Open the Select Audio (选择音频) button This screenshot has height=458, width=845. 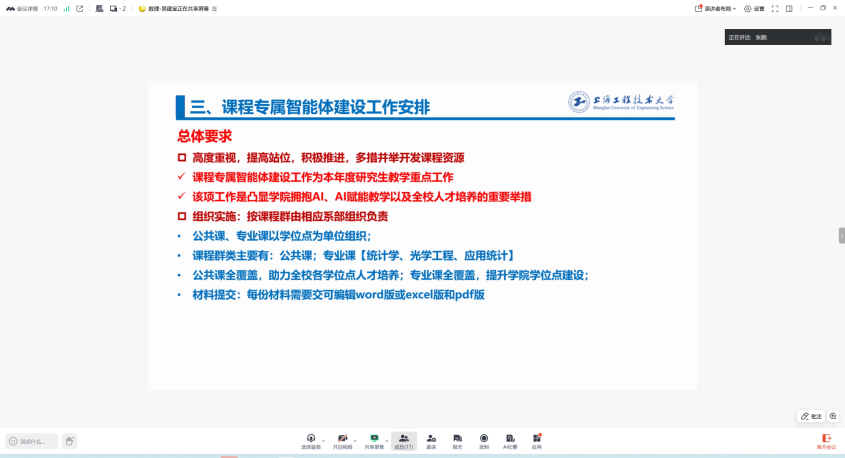click(x=311, y=440)
